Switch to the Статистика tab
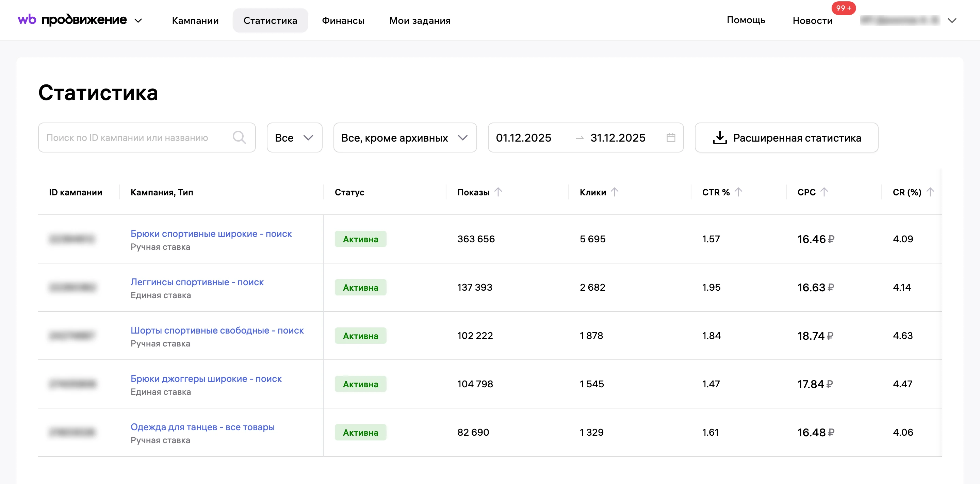The width and height of the screenshot is (980, 484). click(x=270, y=20)
